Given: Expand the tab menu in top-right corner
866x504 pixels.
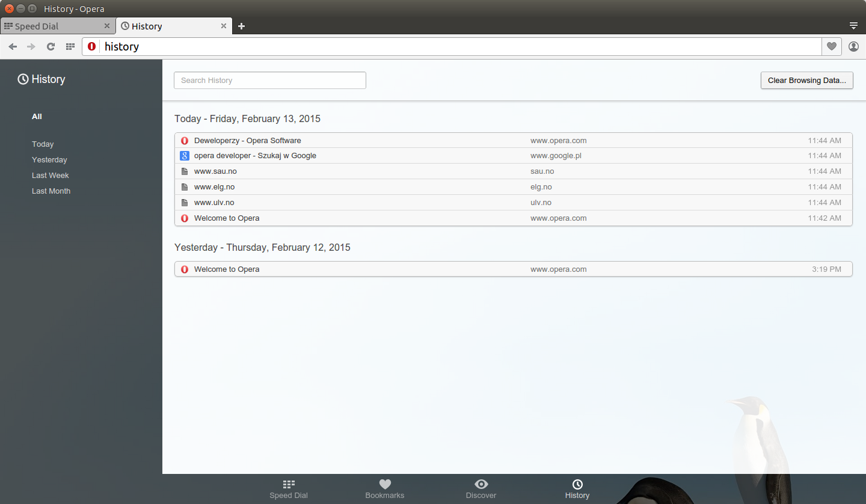Looking at the screenshot, I should click(853, 26).
